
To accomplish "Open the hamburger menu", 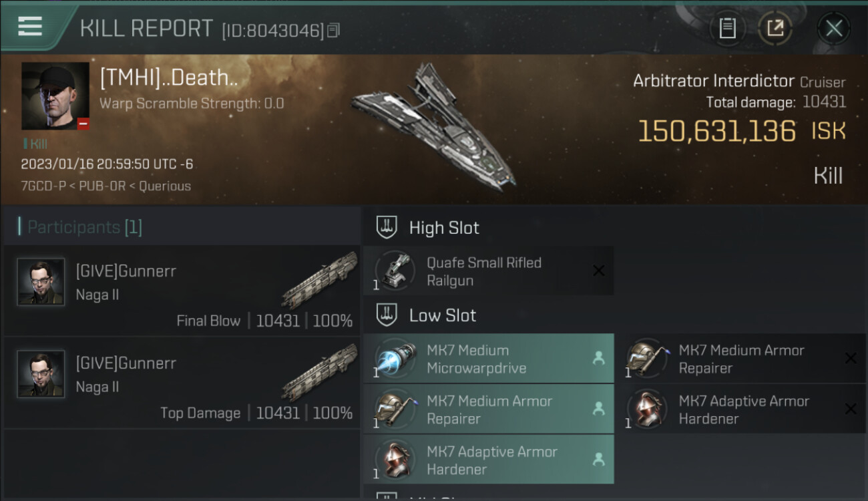I will (x=30, y=27).
